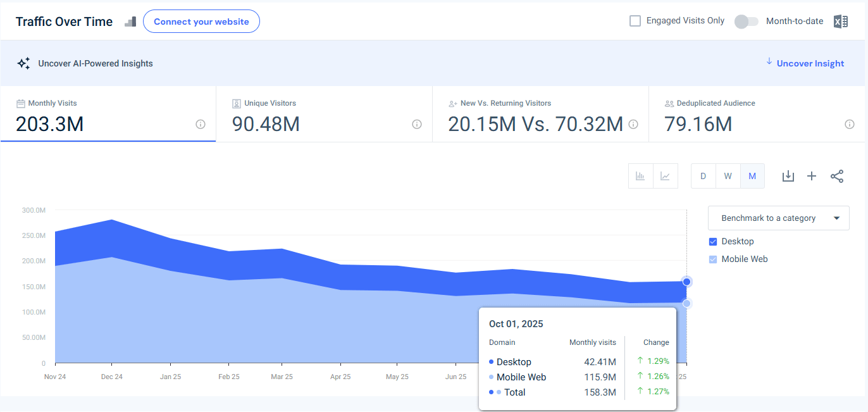Switch to line chart view
Image resolution: width=868 pixels, height=412 pixels.
click(666, 176)
